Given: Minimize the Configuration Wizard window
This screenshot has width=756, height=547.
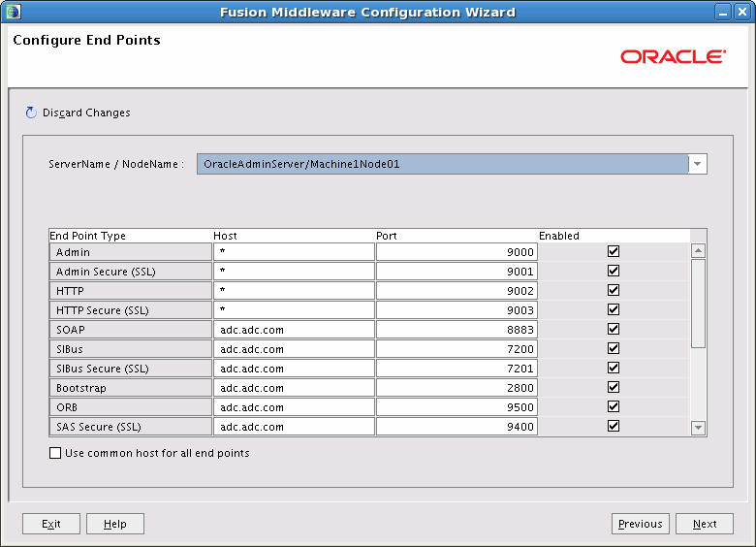Looking at the screenshot, I should point(723,12).
